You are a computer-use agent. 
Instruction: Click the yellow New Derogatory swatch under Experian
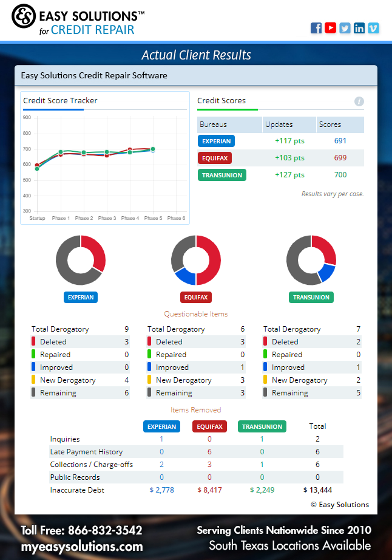(x=33, y=380)
